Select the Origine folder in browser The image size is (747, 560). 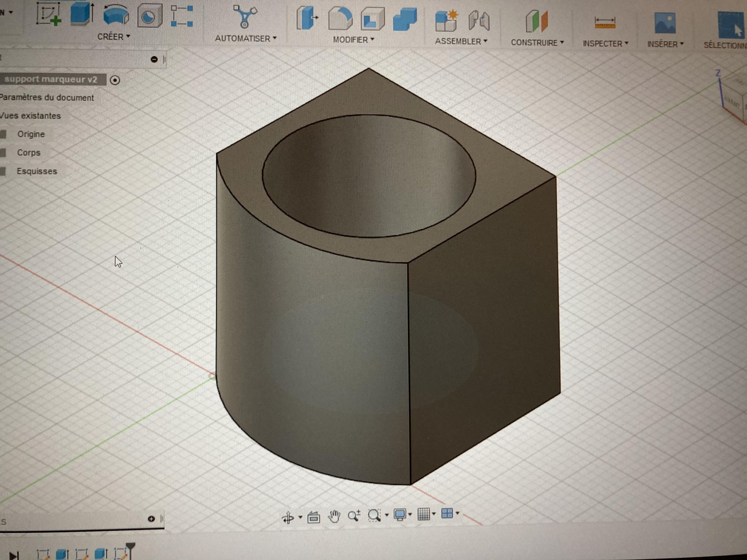[x=31, y=134]
